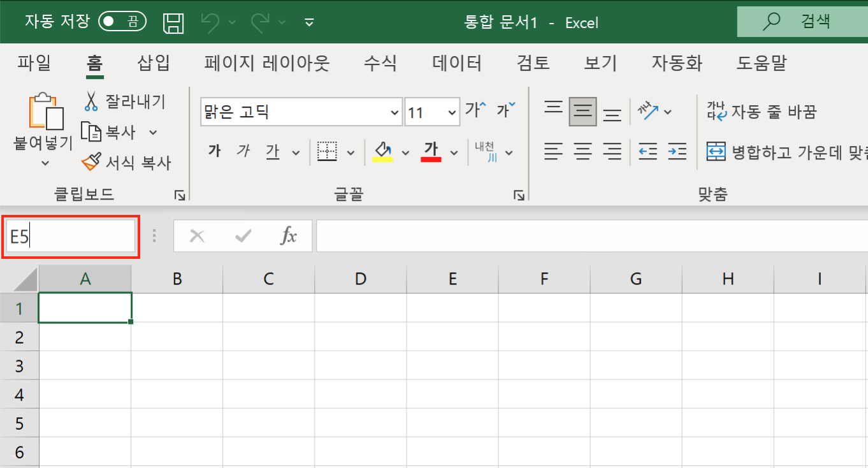The width and height of the screenshot is (868, 468).
Task: Increase font size with 가 up icon
Action: tap(475, 110)
